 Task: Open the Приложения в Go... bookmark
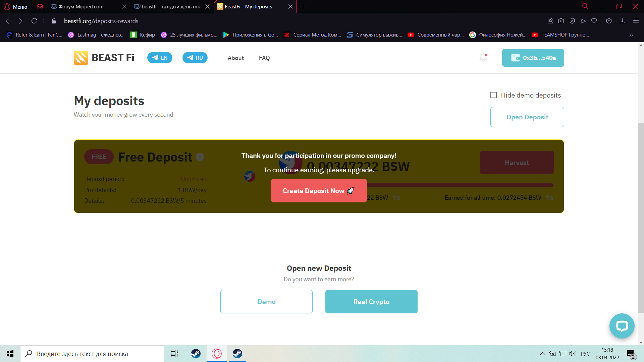pyautogui.click(x=251, y=35)
